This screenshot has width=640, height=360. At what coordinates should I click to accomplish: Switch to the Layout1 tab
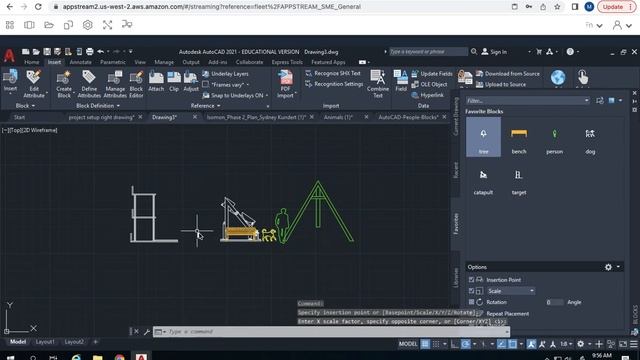click(45, 342)
